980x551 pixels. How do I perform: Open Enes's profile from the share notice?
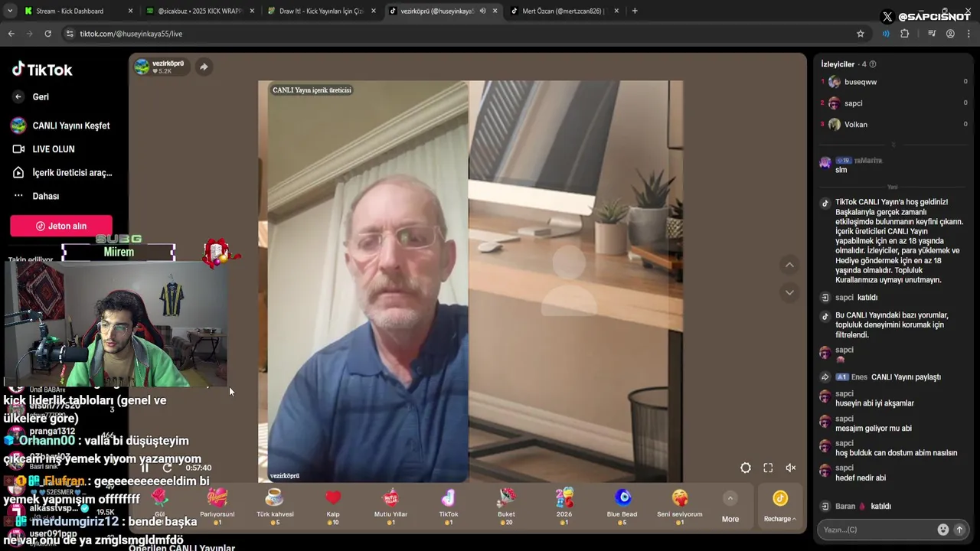[x=859, y=377]
